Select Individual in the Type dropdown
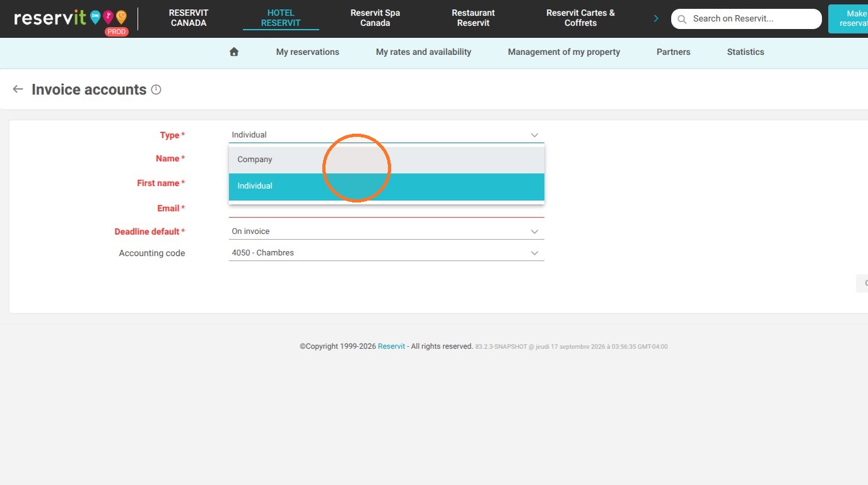 point(386,187)
